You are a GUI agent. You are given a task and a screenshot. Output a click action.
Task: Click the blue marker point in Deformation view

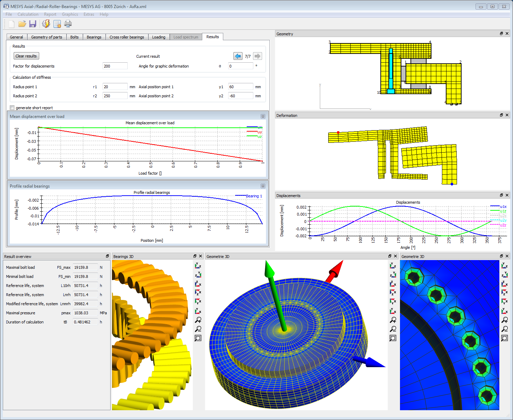point(452,184)
